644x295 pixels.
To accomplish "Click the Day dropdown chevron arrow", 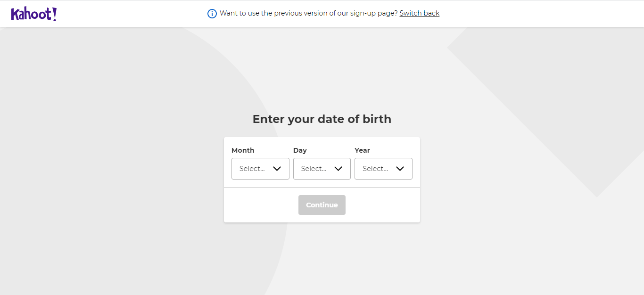I will (x=338, y=169).
